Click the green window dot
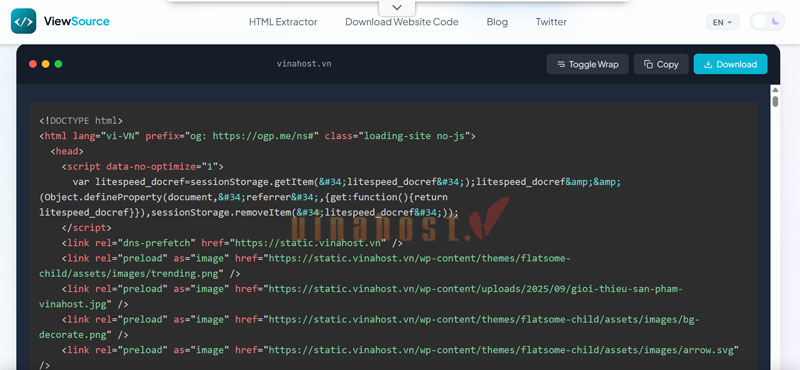Viewport: 800px width, 370px height. pos(58,64)
